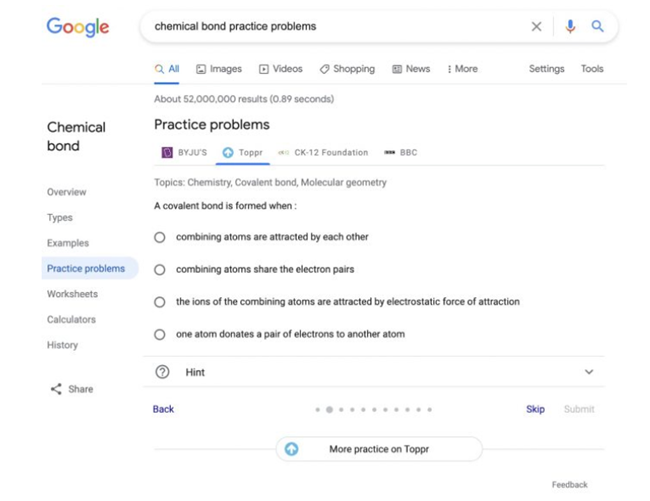The image size is (650, 501).
Task: Open the Tools options
Action: point(592,69)
